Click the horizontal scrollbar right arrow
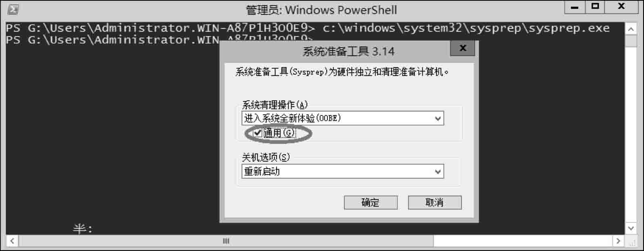 tap(618, 241)
